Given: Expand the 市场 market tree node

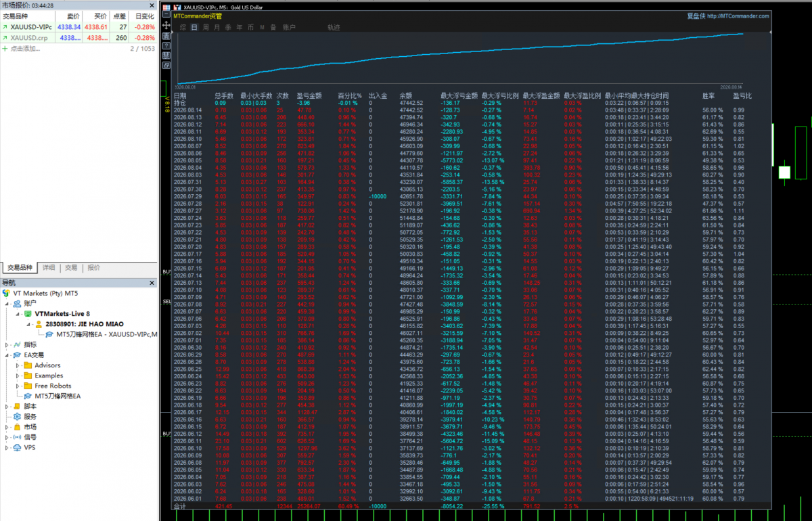Looking at the screenshot, I should (7, 427).
